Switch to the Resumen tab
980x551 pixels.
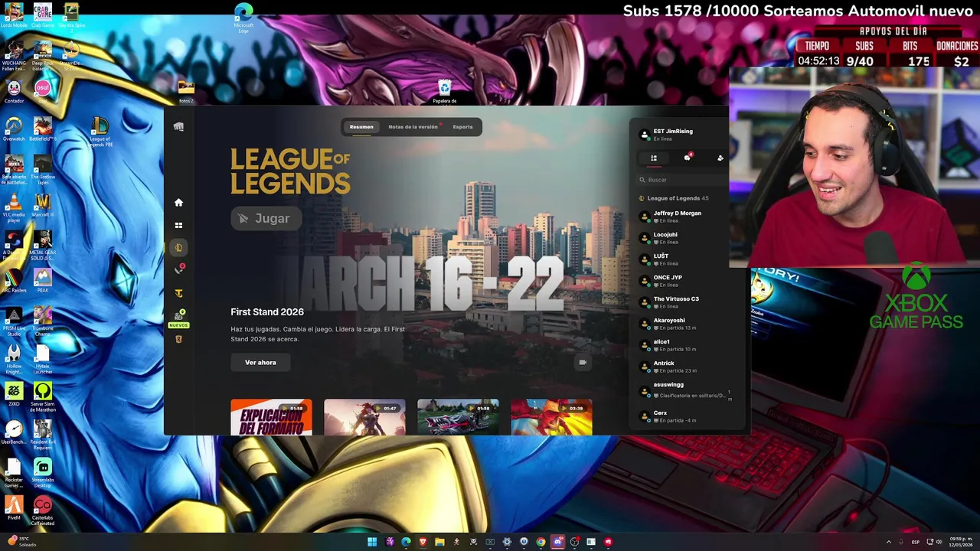361,127
